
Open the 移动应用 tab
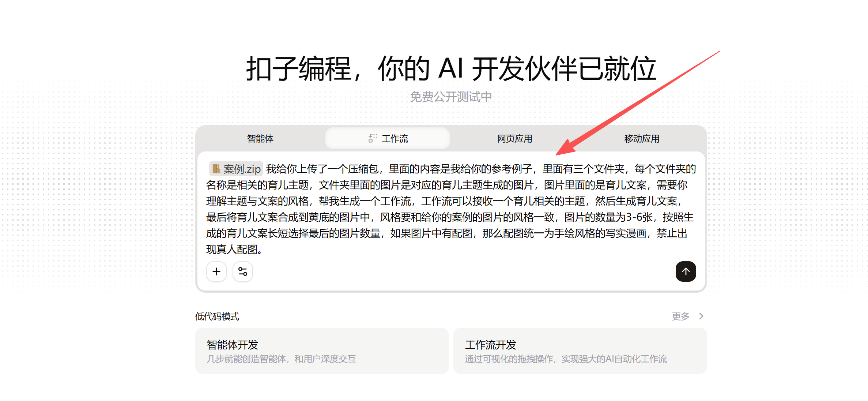pos(642,139)
